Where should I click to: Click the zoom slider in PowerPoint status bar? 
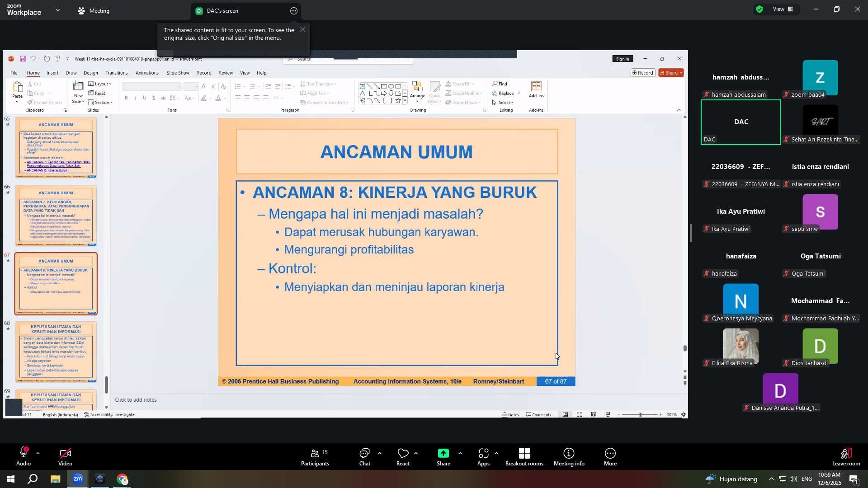coord(640,415)
